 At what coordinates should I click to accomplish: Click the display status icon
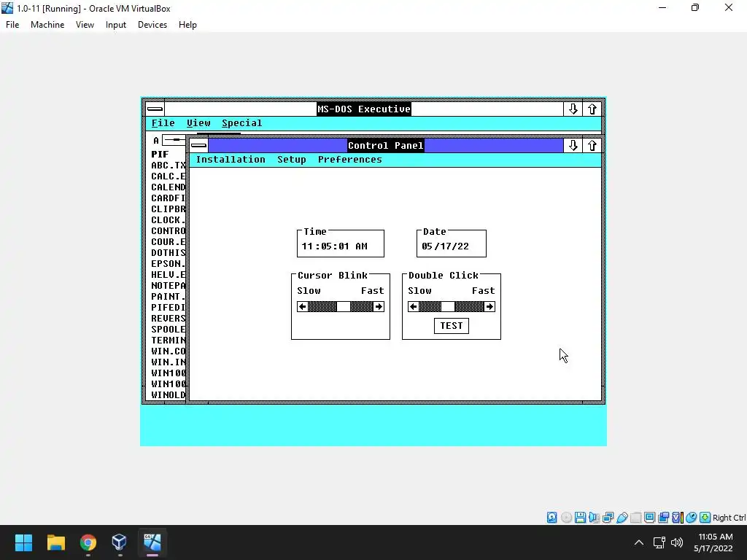[x=649, y=518]
